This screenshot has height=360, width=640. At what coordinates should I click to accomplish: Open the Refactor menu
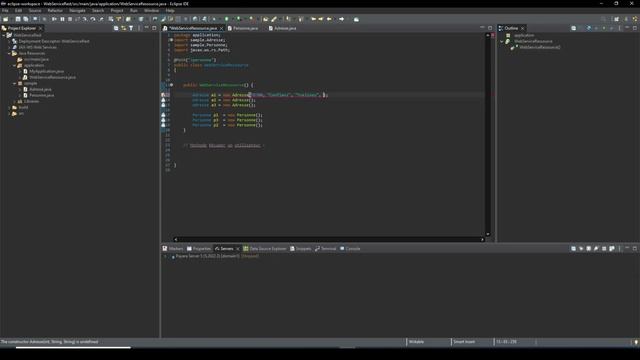55,11
